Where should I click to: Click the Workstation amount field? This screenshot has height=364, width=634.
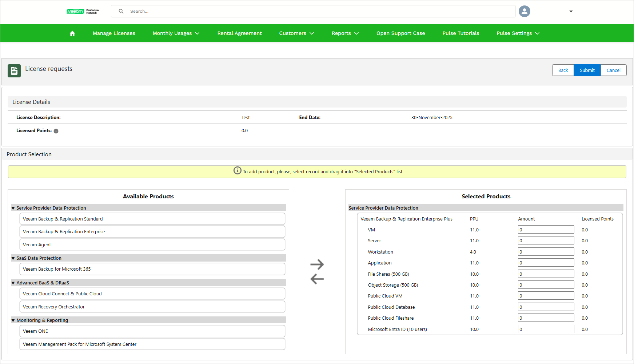[x=546, y=252]
